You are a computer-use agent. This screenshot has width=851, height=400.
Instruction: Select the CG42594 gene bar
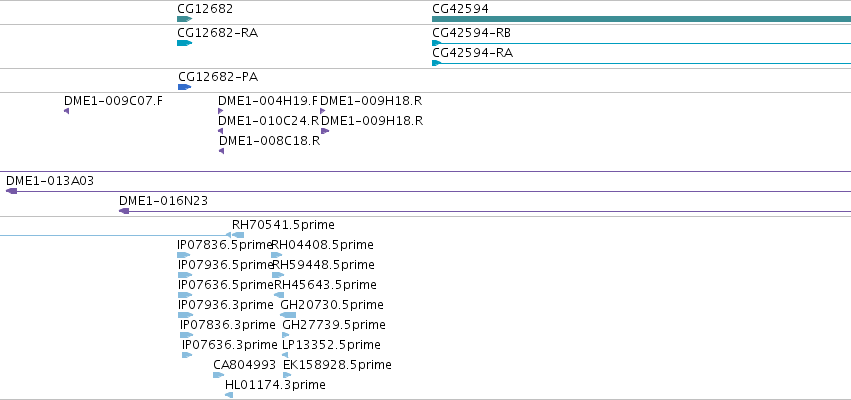642,19
